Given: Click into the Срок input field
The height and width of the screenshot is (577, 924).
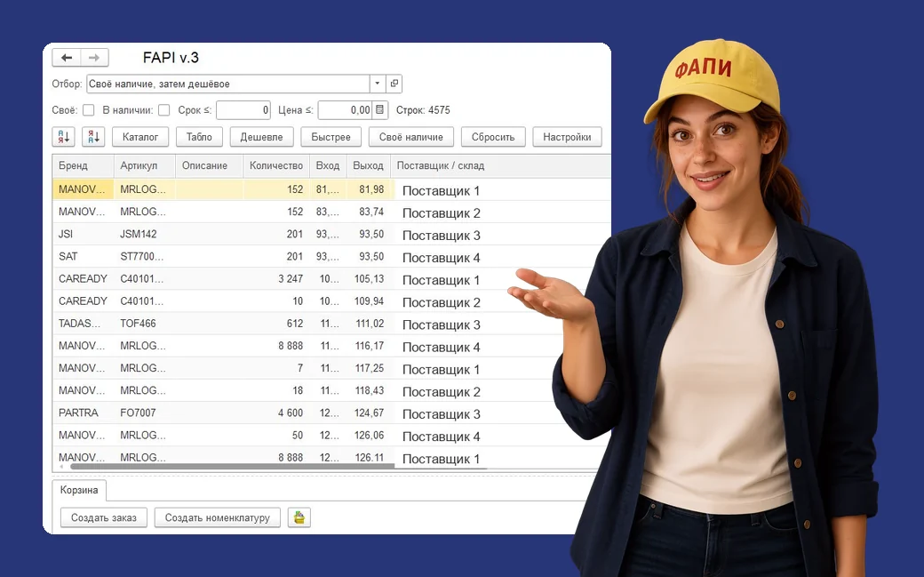Looking at the screenshot, I should pos(243,109).
